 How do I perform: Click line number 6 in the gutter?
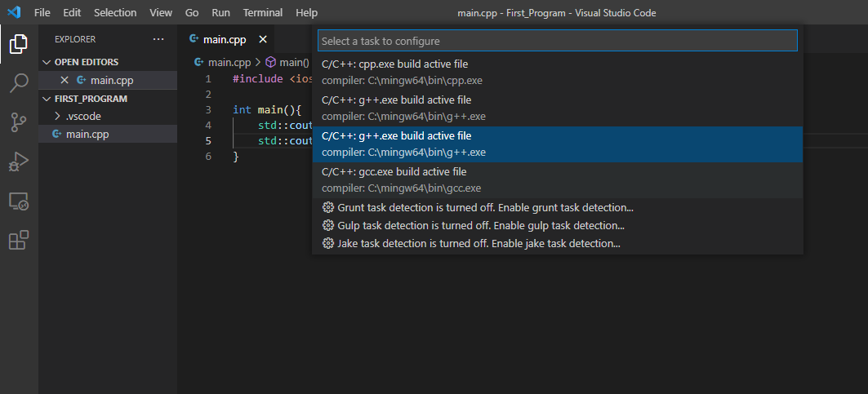tap(207, 157)
